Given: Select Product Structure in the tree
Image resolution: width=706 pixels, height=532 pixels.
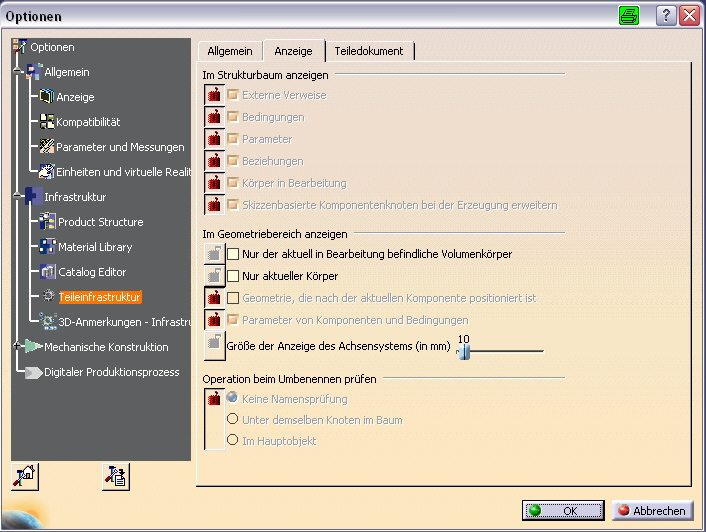Looking at the screenshot, I should [101, 222].
